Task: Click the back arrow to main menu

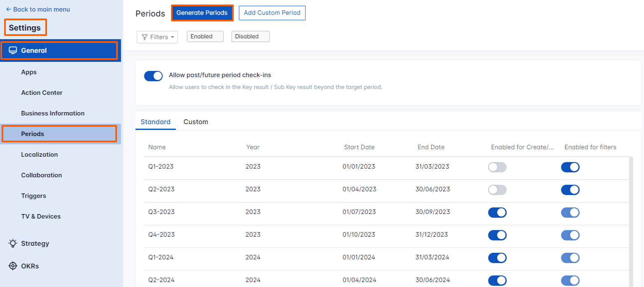Action: [8, 9]
